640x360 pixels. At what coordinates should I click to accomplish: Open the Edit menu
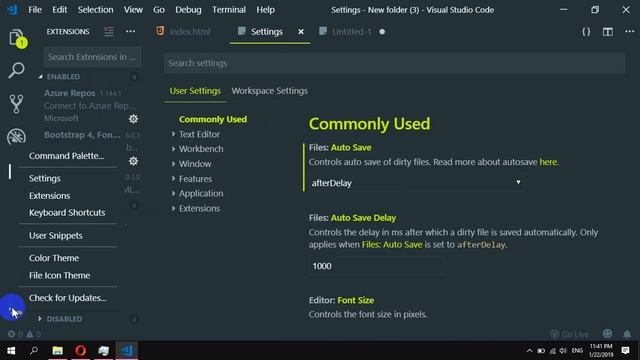click(x=60, y=9)
